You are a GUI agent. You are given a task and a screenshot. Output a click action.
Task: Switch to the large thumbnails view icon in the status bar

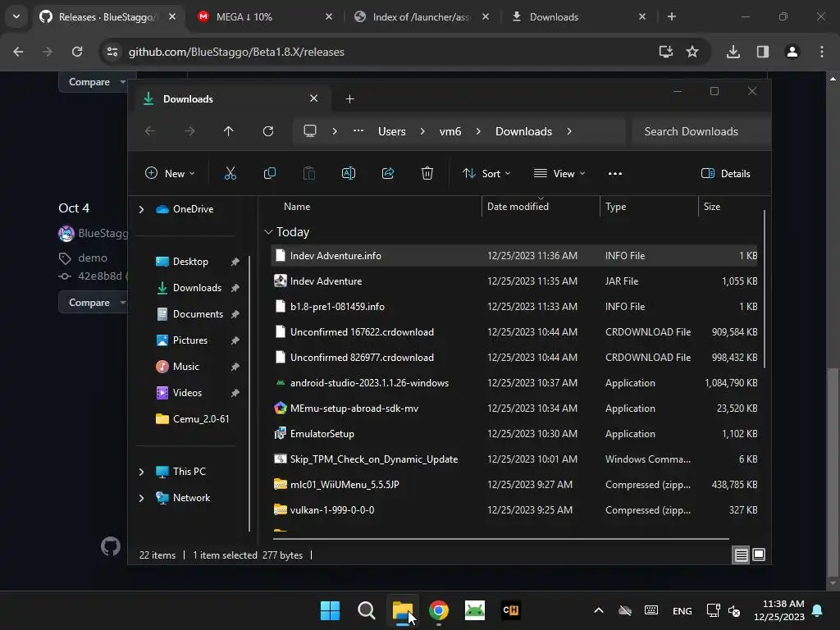tap(759, 555)
